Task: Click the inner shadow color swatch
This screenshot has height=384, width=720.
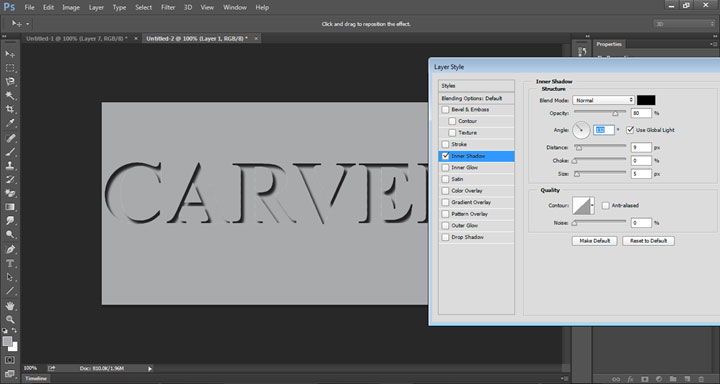Action: pyautogui.click(x=646, y=100)
